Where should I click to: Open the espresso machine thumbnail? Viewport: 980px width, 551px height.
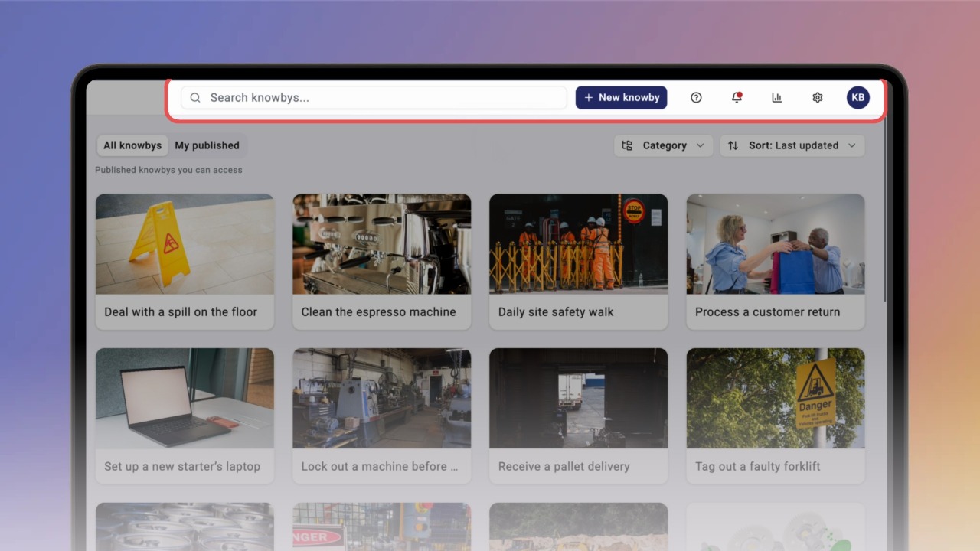coord(381,244)
